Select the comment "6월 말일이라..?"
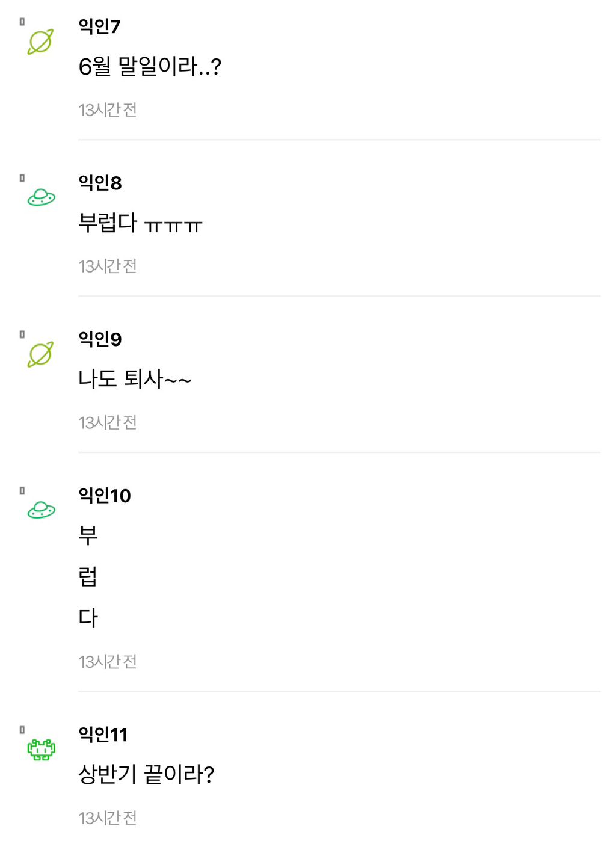This screenshot has width=616, height=844. coord(150,66)
